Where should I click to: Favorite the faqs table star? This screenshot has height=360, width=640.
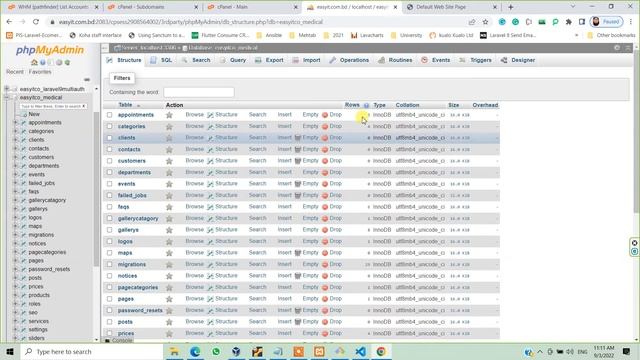pos(169,207)
